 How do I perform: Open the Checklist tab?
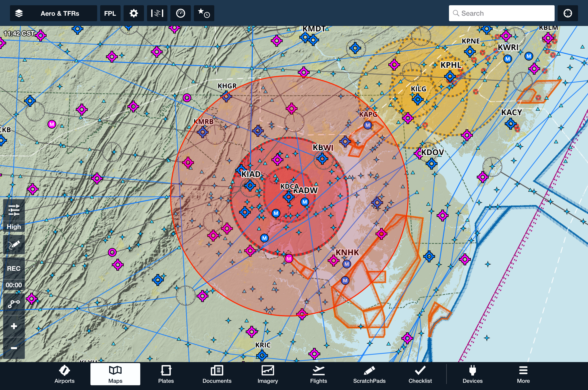point(420,374)
